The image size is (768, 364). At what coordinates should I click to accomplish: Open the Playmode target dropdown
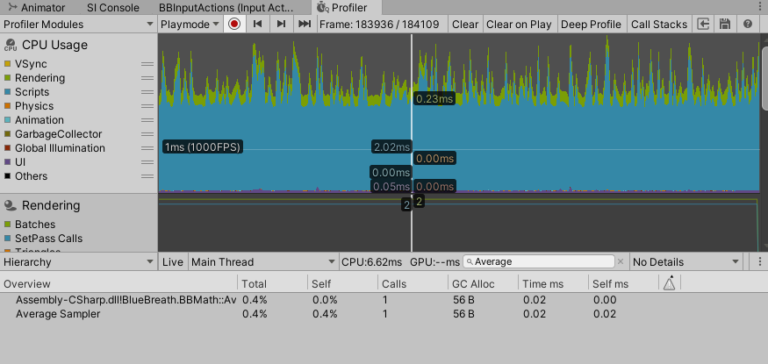(x=190, y=24)
